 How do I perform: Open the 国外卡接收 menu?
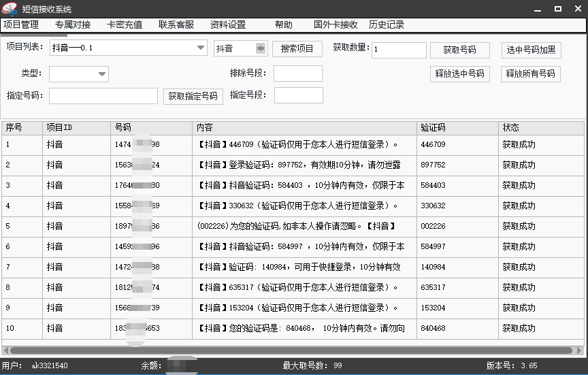tap(336, 25)
